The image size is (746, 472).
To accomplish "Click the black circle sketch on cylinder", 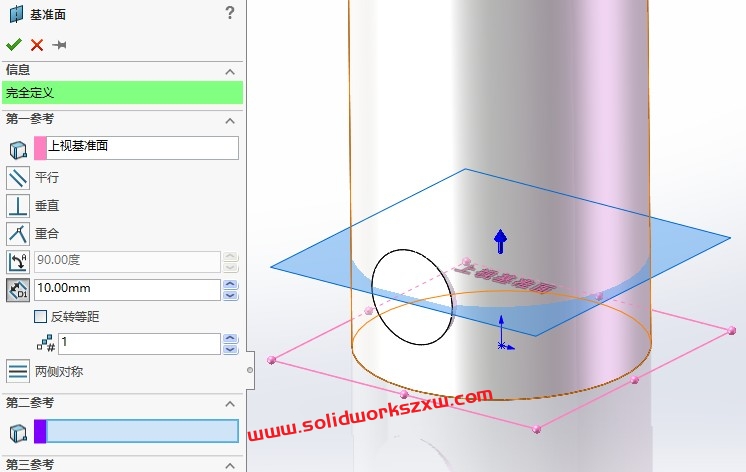I will click(x=412, y=296).
